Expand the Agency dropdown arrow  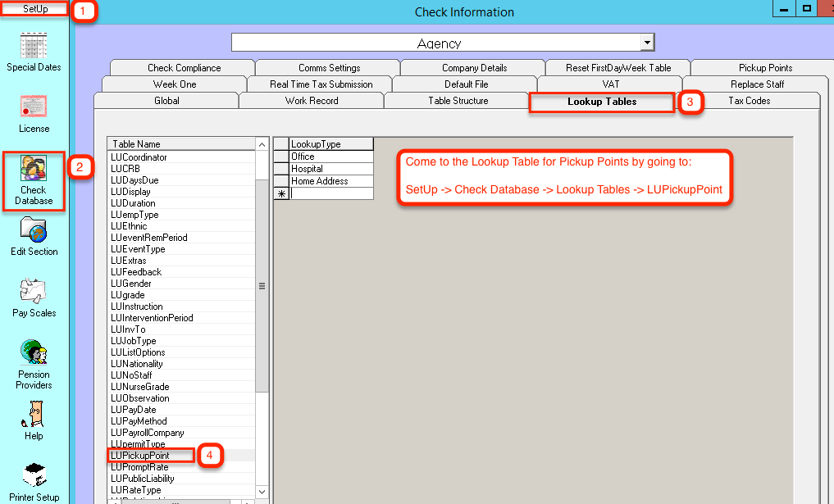coord(647,43)
